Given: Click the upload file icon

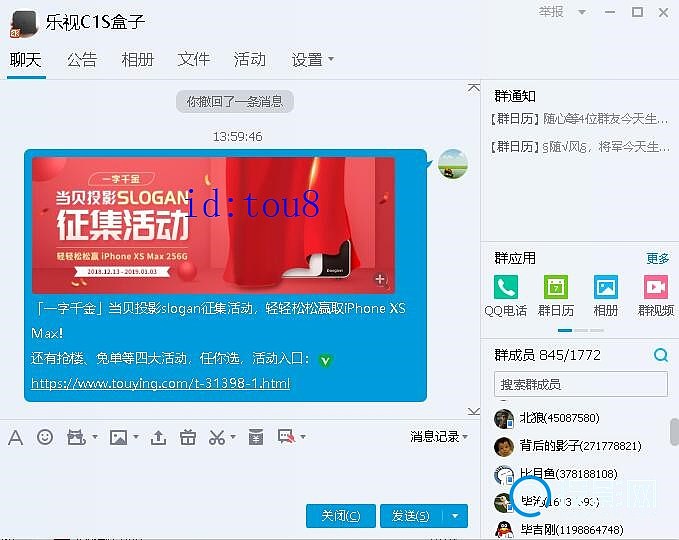Looking at the screenshot, I should 158,437.
